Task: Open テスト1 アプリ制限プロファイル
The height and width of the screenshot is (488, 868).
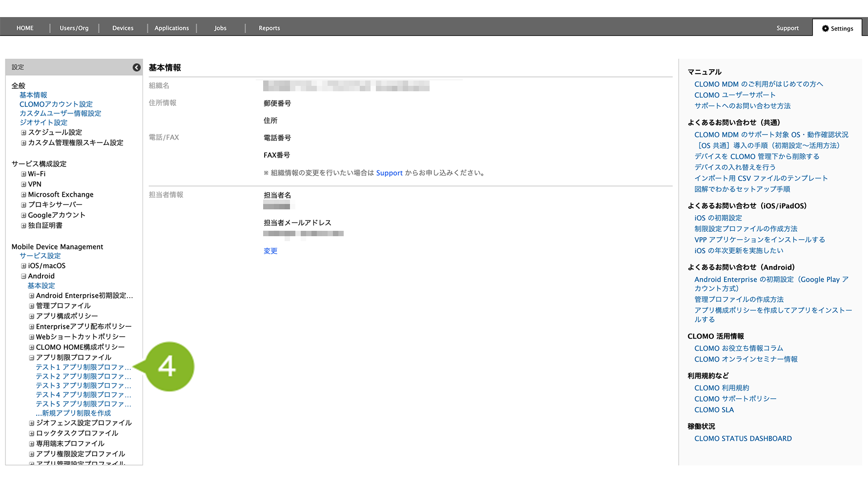Action: point(83,367)
